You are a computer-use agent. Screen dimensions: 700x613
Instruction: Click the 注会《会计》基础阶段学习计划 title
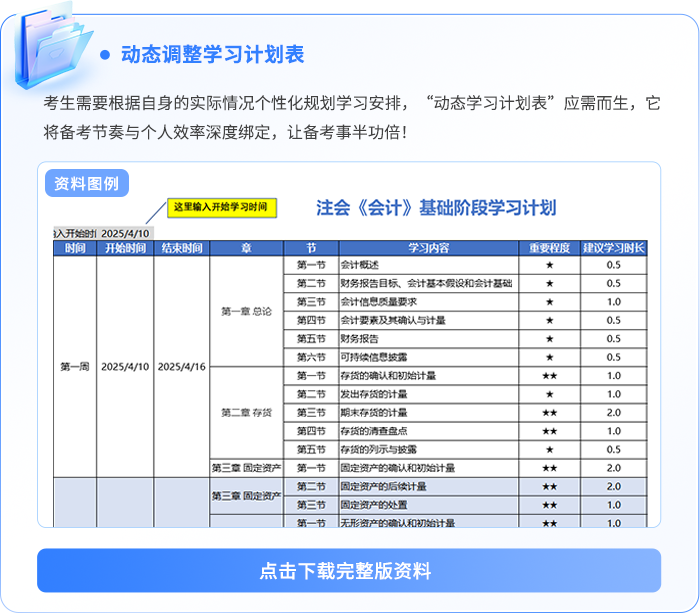[x=435, y=208]
